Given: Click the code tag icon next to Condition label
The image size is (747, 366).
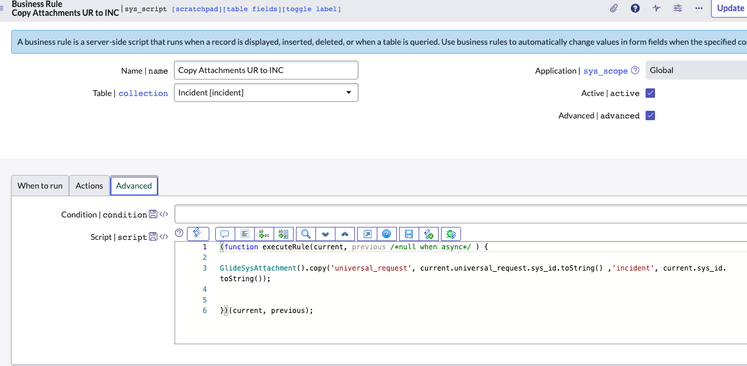Looking at the screenshot, I should click(x=163, y=214).
